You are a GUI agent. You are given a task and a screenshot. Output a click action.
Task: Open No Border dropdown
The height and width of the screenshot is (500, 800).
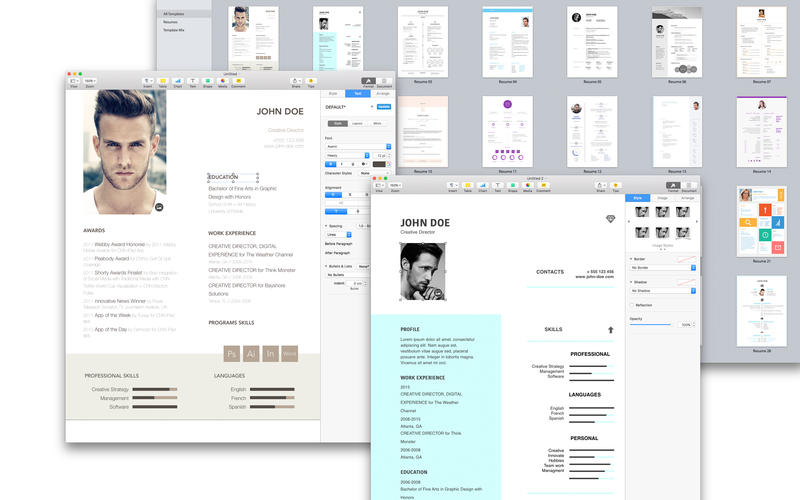click(663, 267)
